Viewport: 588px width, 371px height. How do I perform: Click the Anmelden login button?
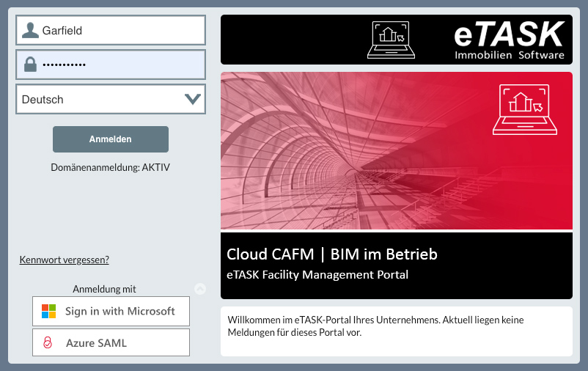click(111, 139)
